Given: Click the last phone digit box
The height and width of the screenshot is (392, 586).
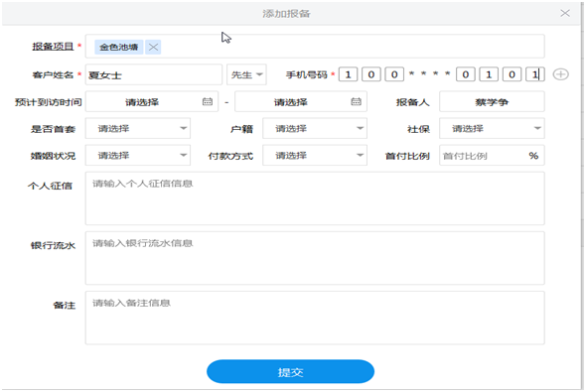Looking at the screenshot, I should (535, 74).
